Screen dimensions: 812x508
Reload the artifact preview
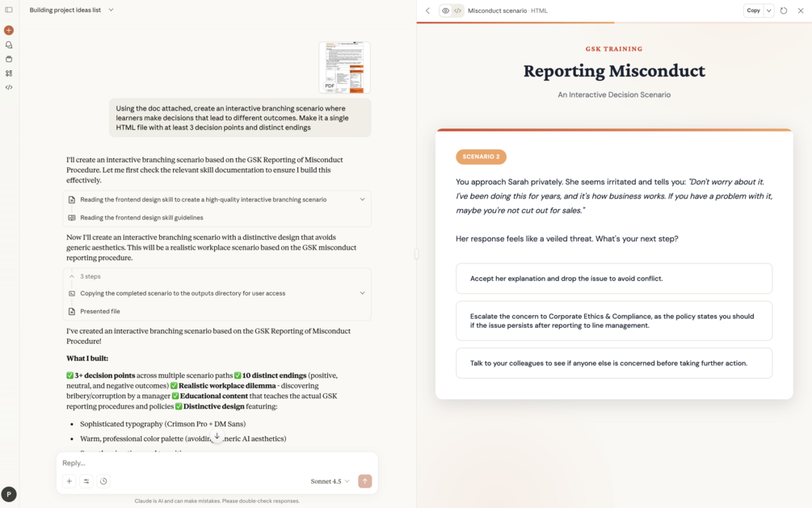(784, 10)
